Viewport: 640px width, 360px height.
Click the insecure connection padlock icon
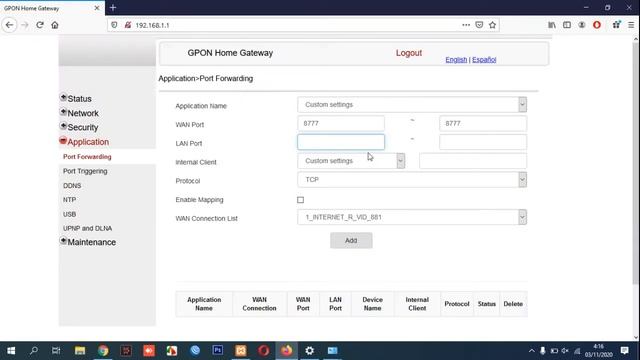(x=128, y=25)
